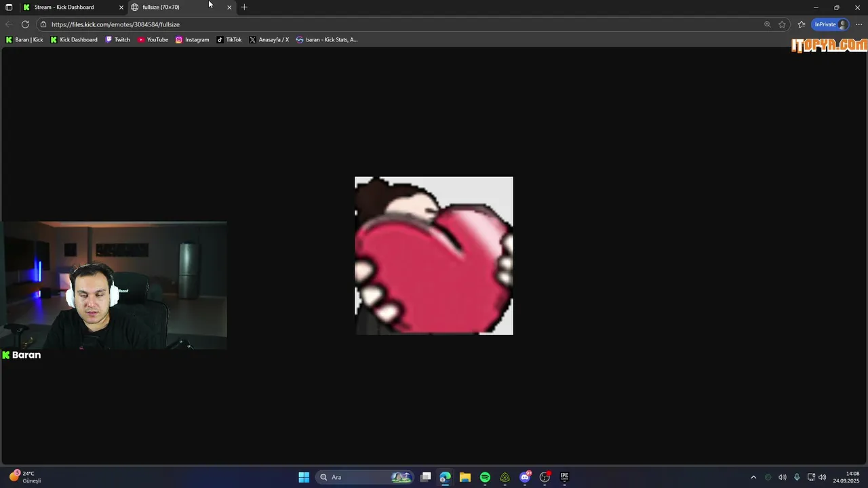Screen dimensions: 868x488
Task: Open the YouTube bookmark
Action: (153, 40)
